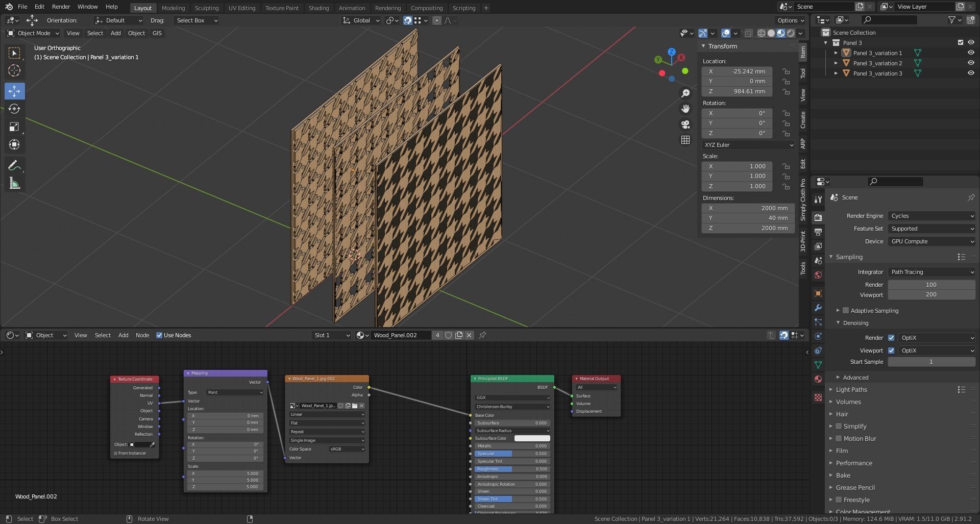
Task: Select the Select Box tool in viewport toolbar
Action: coord(14,53)
